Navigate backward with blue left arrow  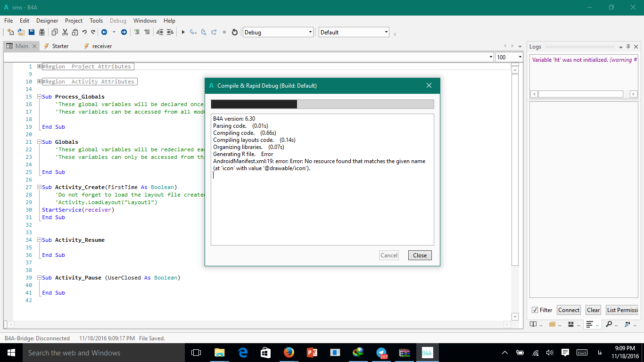104,32
